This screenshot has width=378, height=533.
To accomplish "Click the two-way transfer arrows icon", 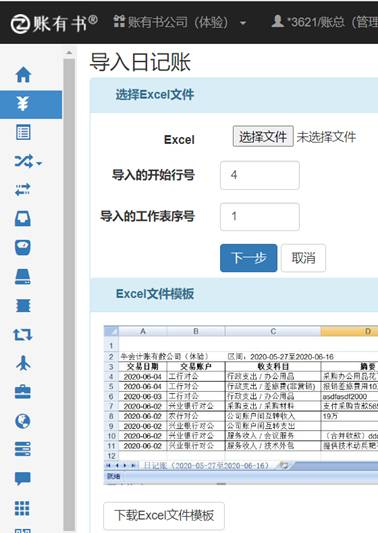I will pos(23,190).
